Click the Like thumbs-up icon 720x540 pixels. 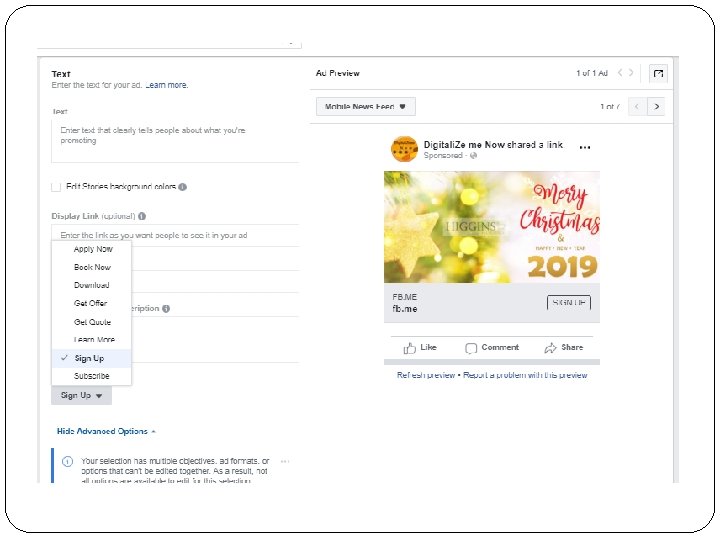[x=410, y=348]
